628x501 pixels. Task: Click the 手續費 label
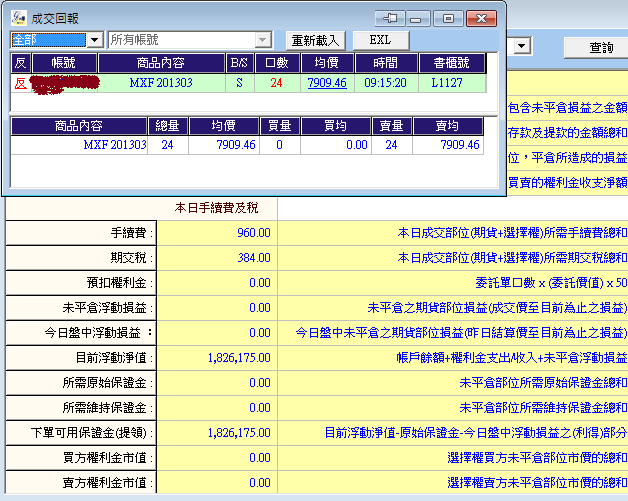tap(132, 233)
